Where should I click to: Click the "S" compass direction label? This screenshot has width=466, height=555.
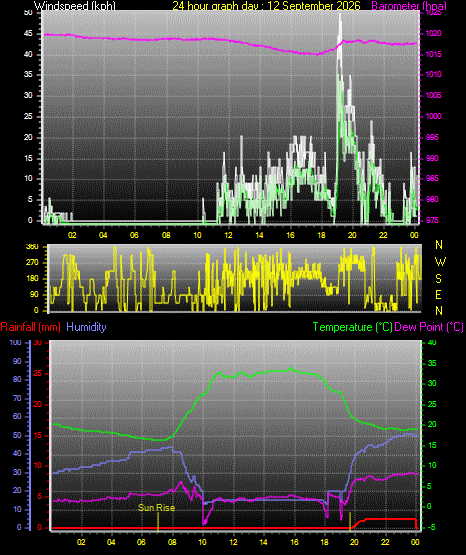click(x=438, y=279)
